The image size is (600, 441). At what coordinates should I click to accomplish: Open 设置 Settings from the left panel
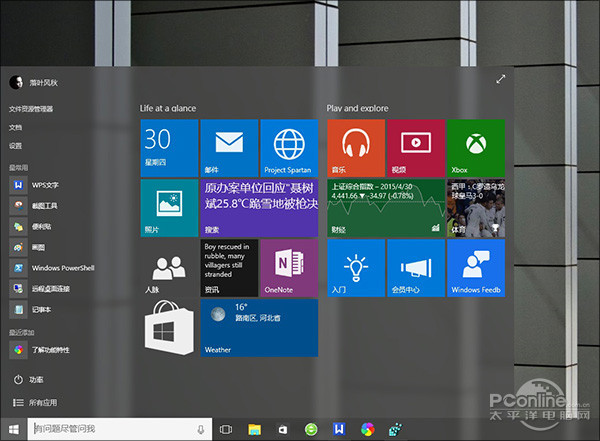click(16, 145)
